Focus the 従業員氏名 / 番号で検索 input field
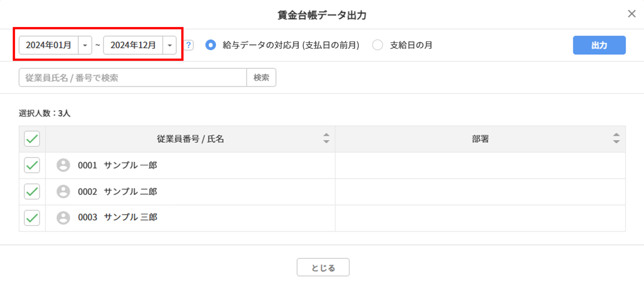This screenshot has width=644, height=288. (133, 77)
